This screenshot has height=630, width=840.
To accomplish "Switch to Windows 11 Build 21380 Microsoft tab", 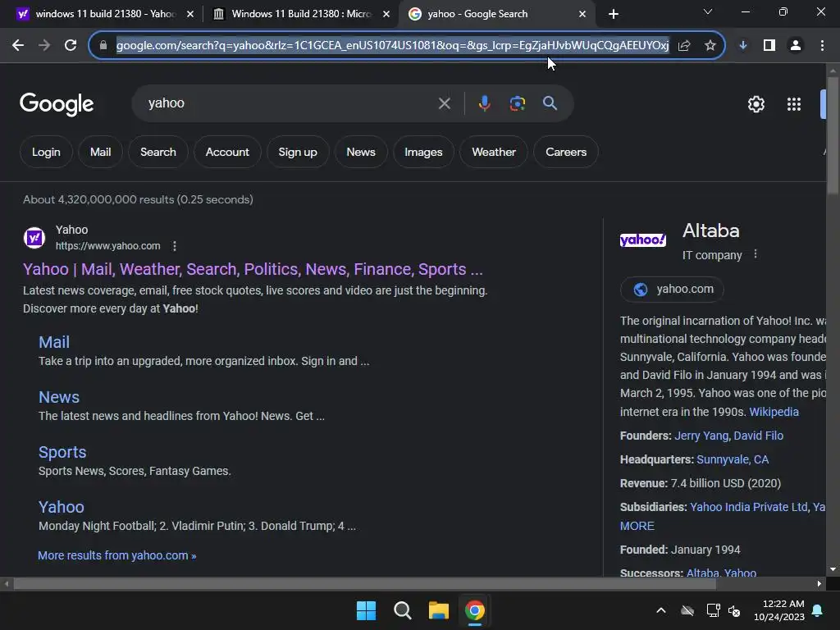I will click(x=301, y=14).
